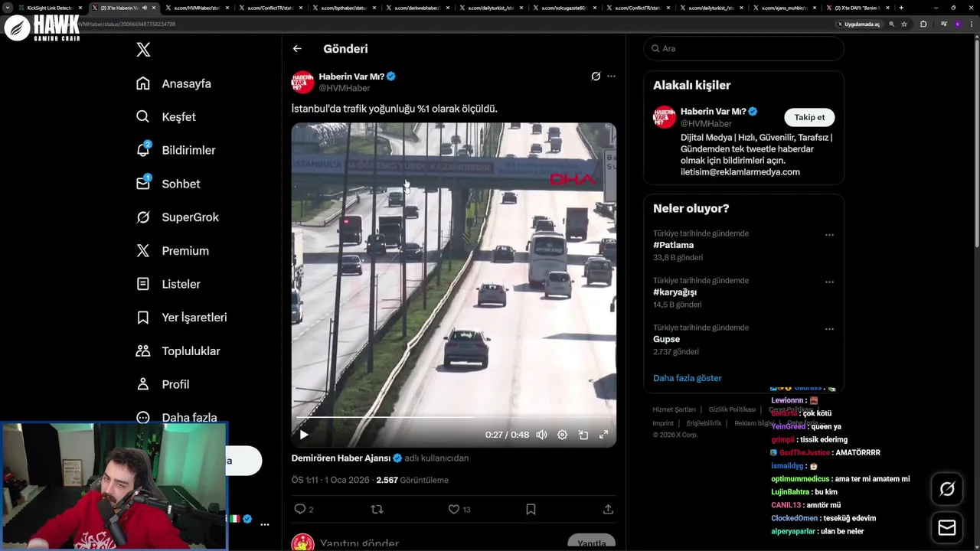Open Listeler in the sidebar
The height and width of the screenshot is (551, 980).
click(168, 284)
